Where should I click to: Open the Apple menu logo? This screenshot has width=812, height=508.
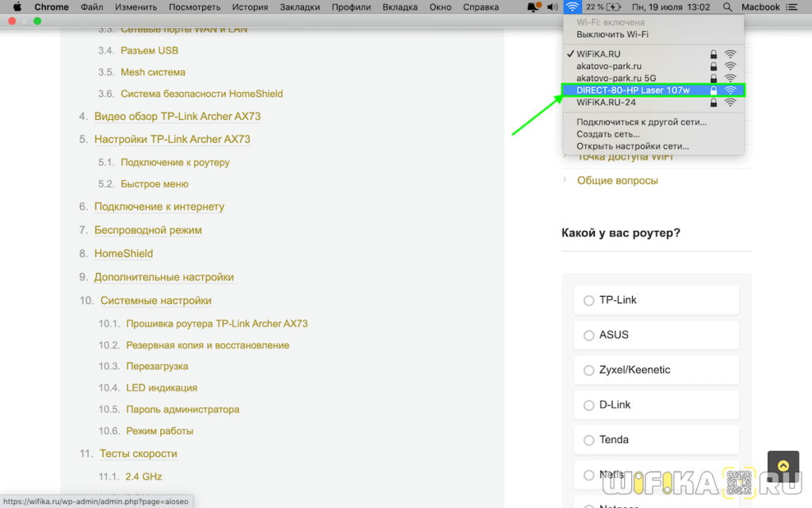click(x=17, y=7)
